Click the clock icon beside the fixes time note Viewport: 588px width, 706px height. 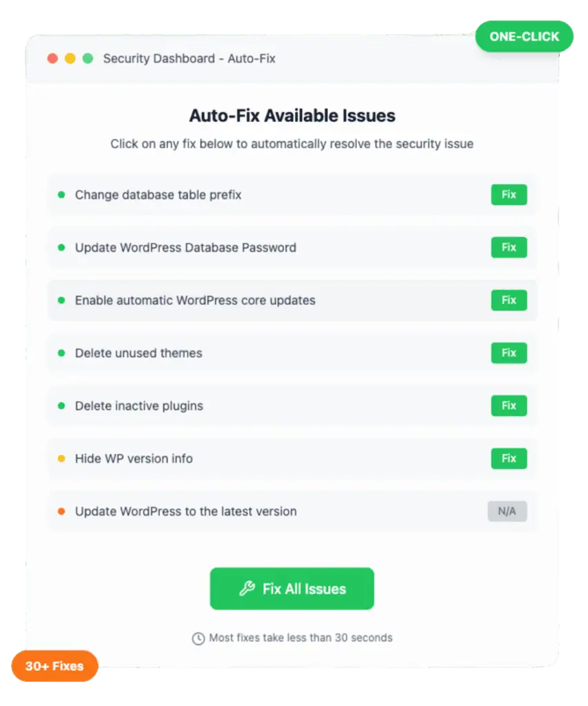click(x=198, y=638)
